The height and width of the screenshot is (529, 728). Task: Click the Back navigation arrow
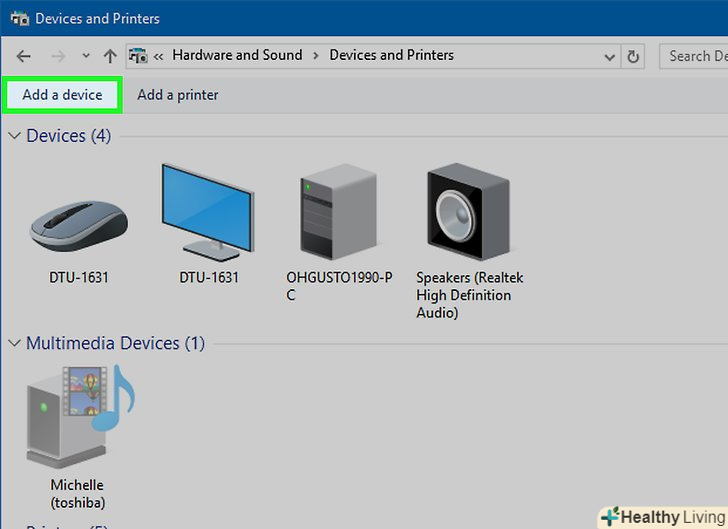[x=23, y=57]
